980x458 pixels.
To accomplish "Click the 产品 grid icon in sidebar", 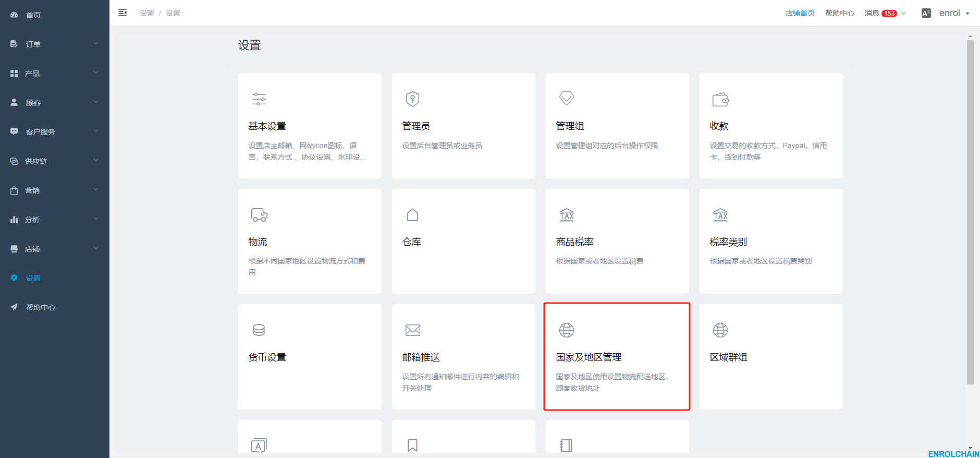I will click(14, 74).
